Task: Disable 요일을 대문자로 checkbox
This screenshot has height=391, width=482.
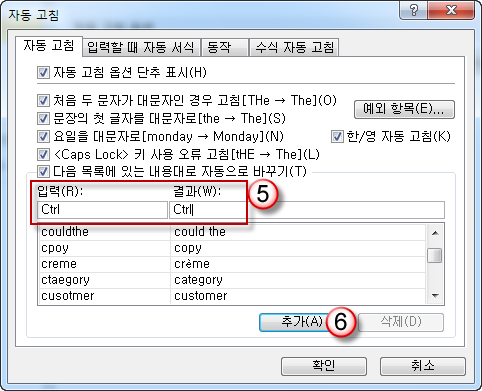Action: [43, 136]
